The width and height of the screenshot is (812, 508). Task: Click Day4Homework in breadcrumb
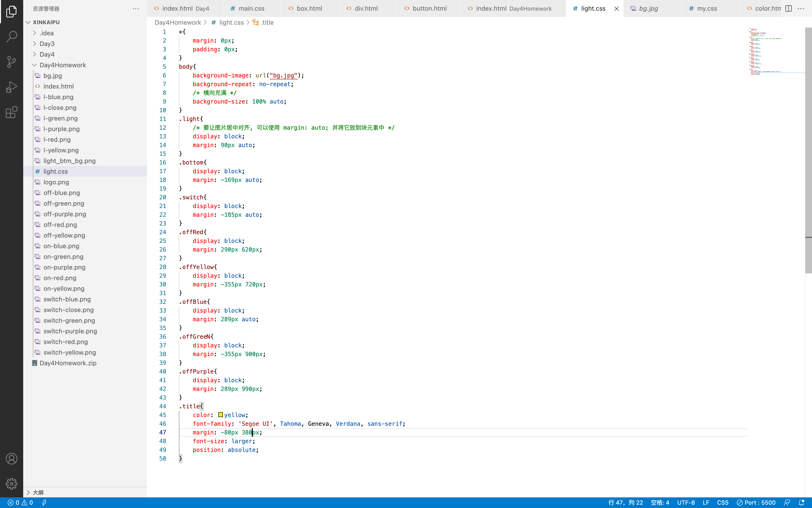pyautogui.click(x=177, y=22)
